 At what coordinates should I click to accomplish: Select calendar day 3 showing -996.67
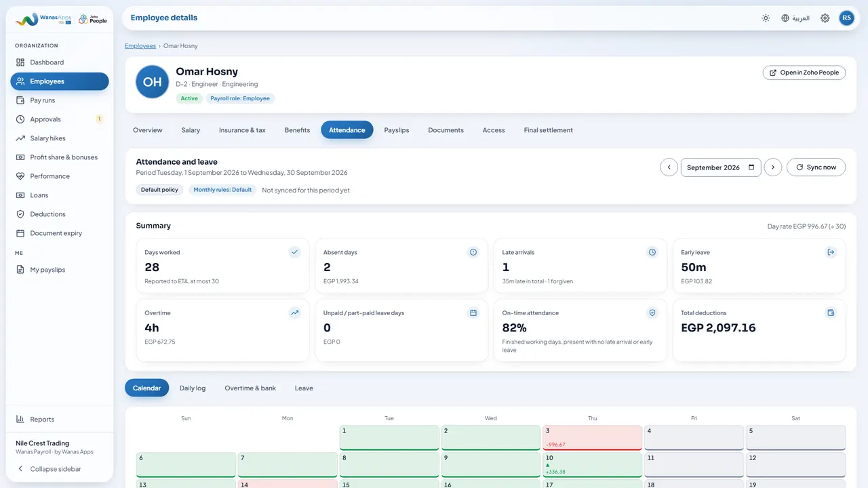click(592, 438)
